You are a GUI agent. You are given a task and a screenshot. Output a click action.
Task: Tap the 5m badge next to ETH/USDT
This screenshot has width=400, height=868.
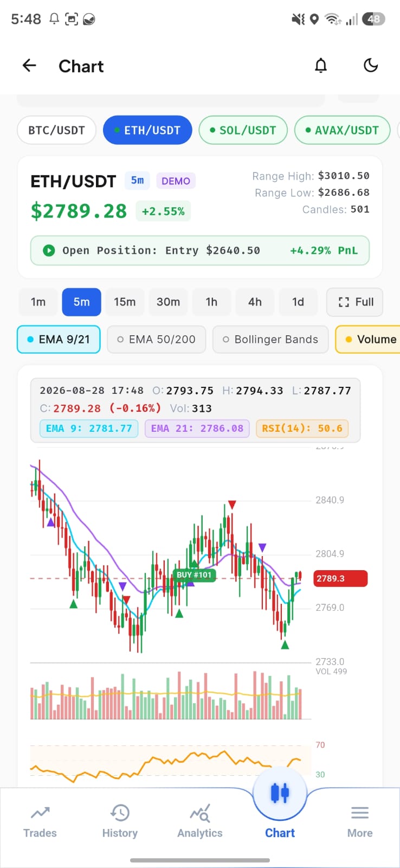[138, 180]
